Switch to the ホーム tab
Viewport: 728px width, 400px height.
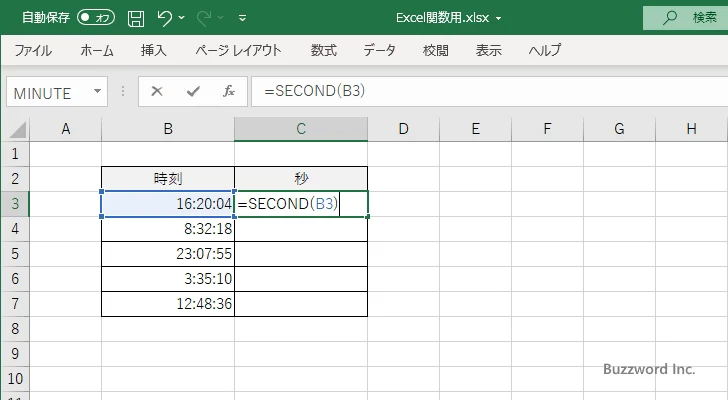(97, 50)
